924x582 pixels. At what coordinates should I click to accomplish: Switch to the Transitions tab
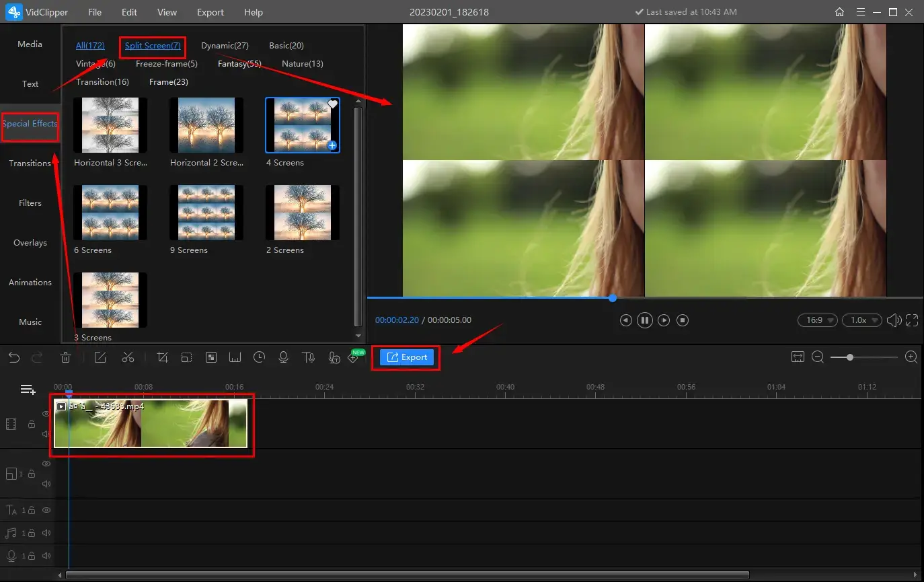point(30,163)
